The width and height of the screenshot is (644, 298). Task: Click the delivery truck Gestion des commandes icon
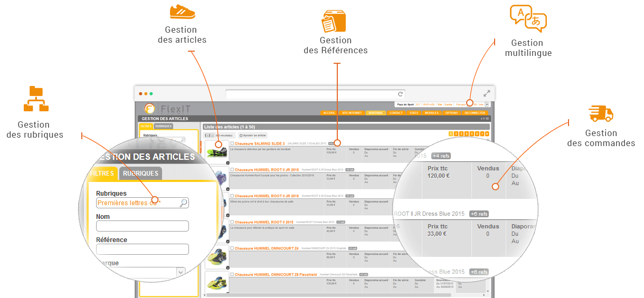[601, 113]
